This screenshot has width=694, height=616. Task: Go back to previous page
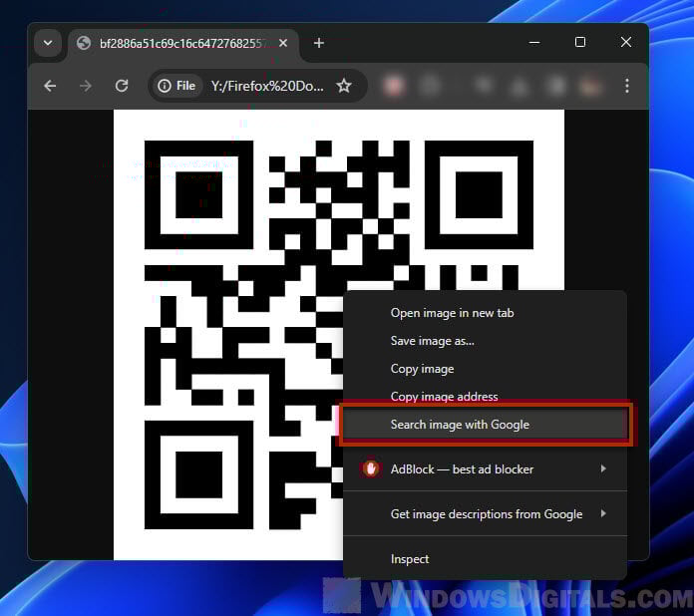click(50, 86)
